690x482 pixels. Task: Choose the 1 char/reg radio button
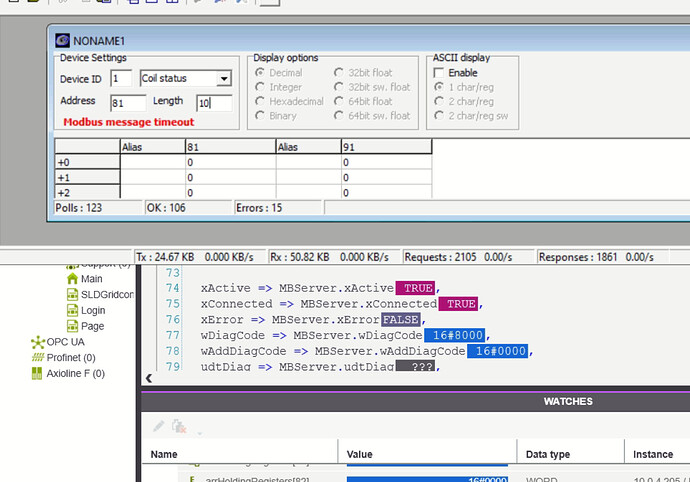click(439, 87)
